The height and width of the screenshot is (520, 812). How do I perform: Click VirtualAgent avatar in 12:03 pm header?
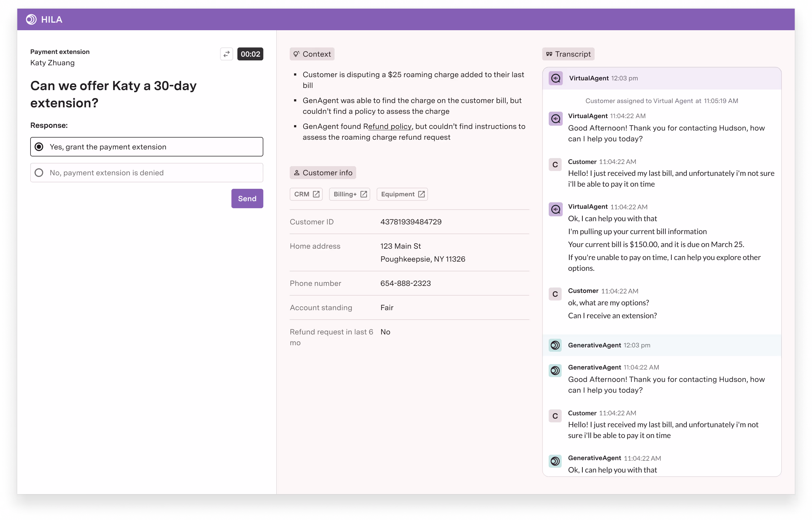[556, 78]
